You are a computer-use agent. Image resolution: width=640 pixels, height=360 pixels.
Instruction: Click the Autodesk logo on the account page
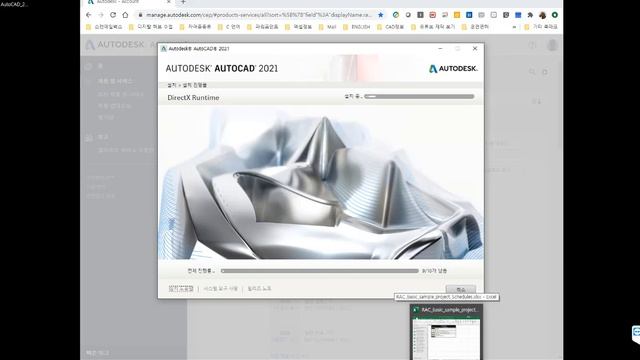(115, 44)
